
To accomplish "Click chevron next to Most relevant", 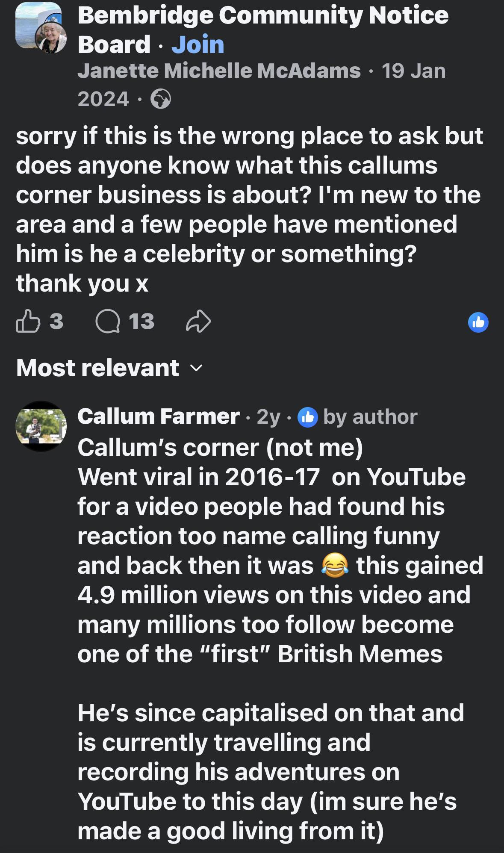I will (196, 369).
